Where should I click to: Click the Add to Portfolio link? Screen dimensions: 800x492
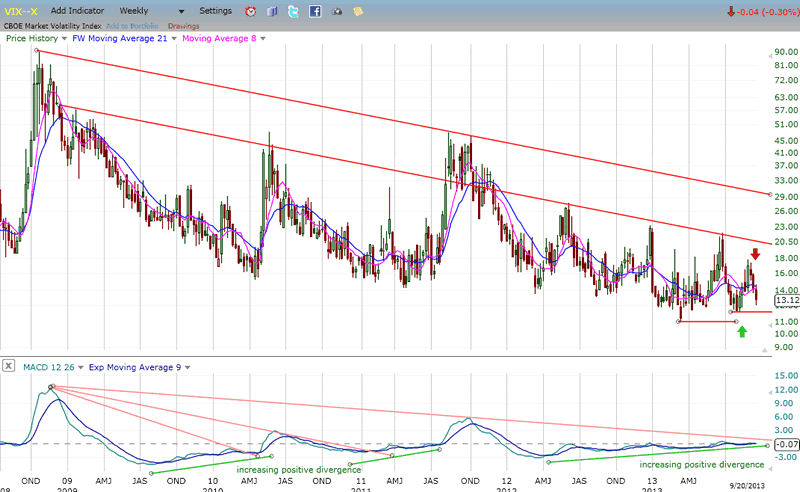133,24
